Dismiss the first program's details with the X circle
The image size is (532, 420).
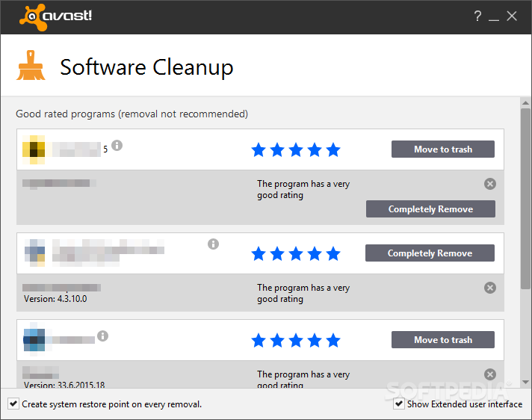490,184
